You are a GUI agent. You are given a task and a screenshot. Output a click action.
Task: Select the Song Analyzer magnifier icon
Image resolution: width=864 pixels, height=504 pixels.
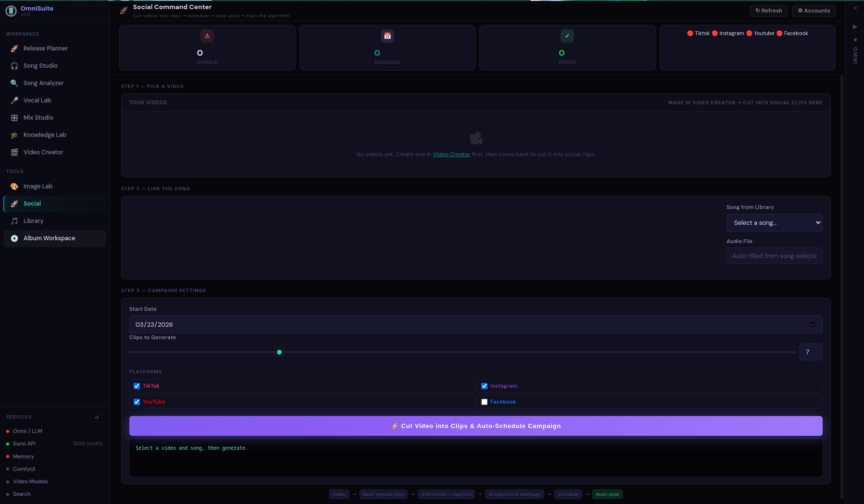pos(14,83)
